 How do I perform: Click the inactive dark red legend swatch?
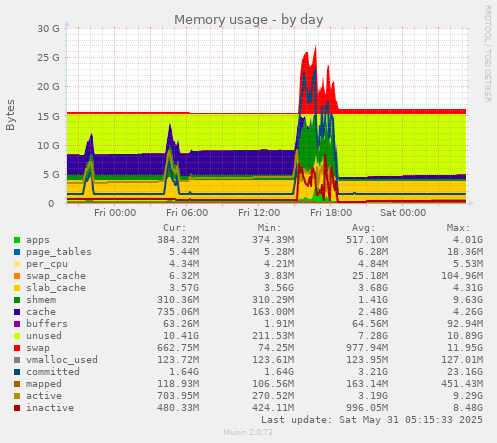coord(17,408)
